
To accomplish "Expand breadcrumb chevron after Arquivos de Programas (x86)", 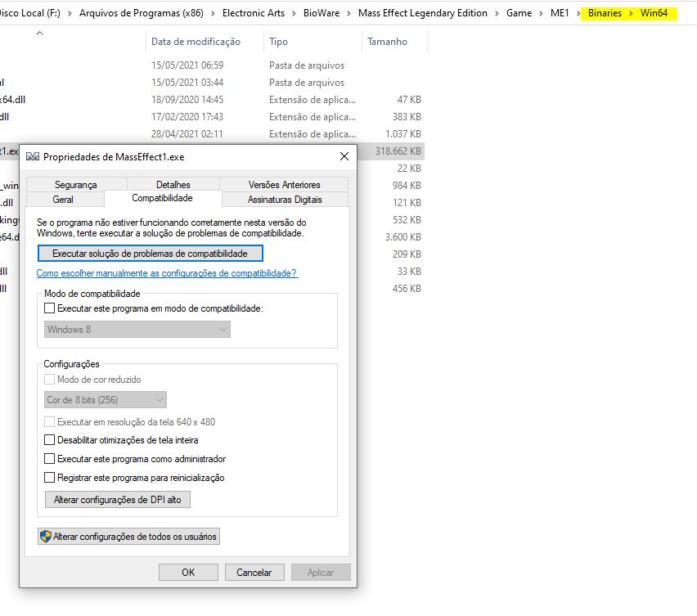I will pos(213,13).
